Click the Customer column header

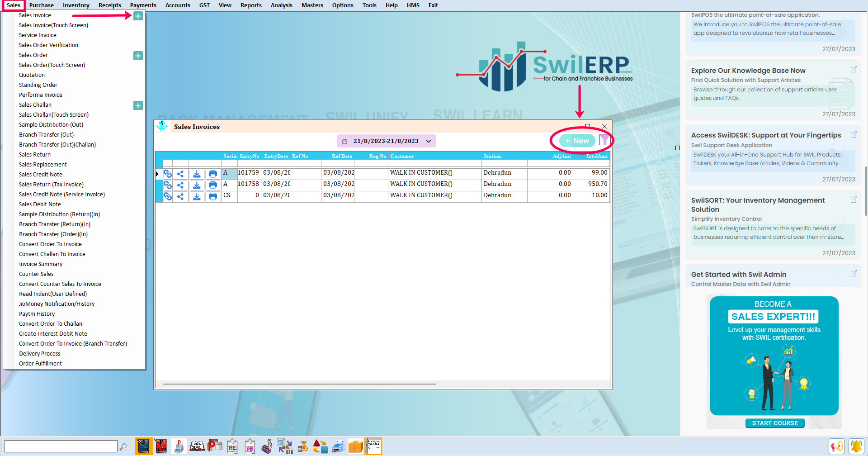435,156
